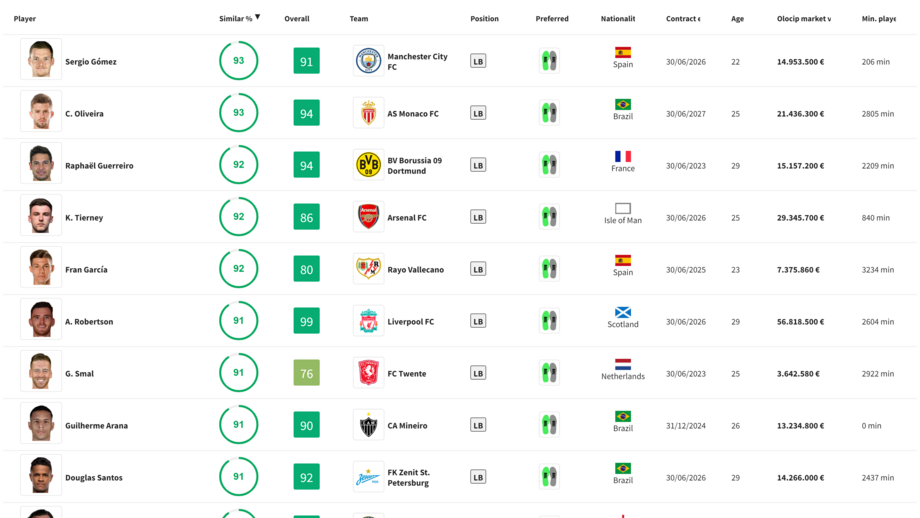Click the Manchester City FC club crest

point(368,61)
